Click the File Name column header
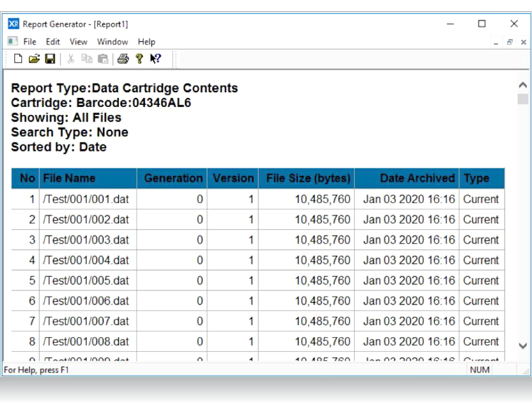 (88, 178)
